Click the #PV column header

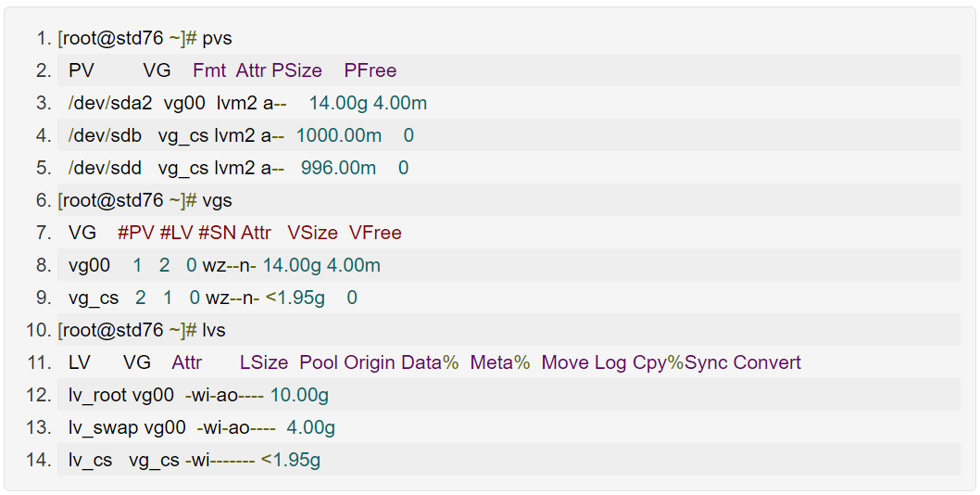(136, 233)
